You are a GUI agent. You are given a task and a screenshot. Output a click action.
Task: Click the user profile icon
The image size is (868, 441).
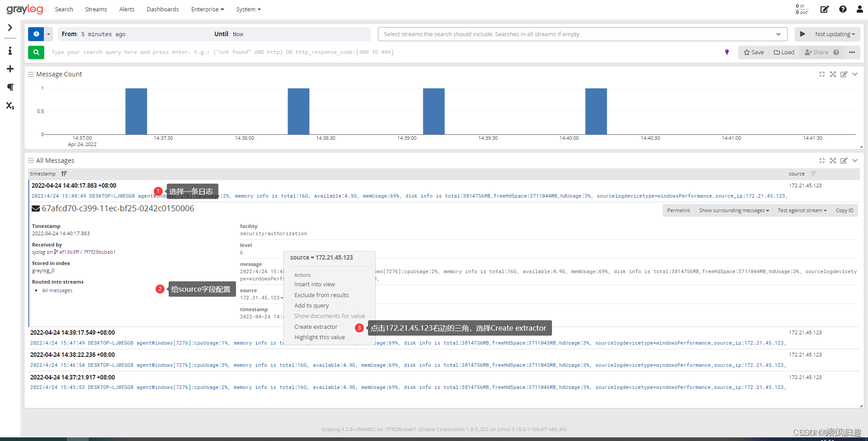coord(860,9)
